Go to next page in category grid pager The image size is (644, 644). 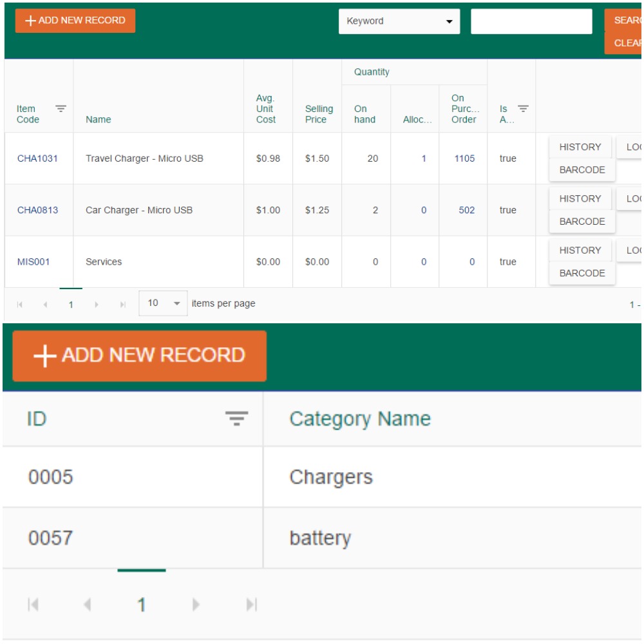(196, 605)
